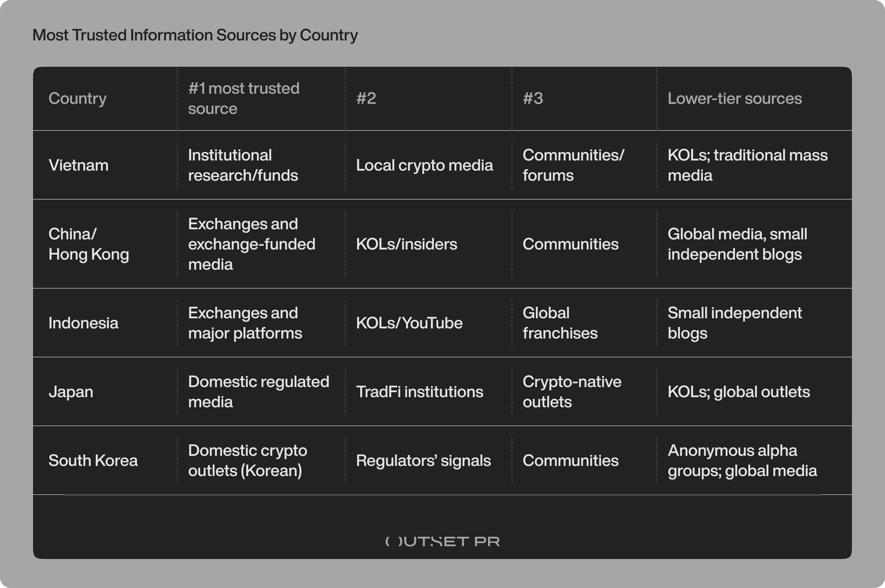885x588 pixels.
Task: Select the "Local crypto media" cell
Action: tap(424, 165)
